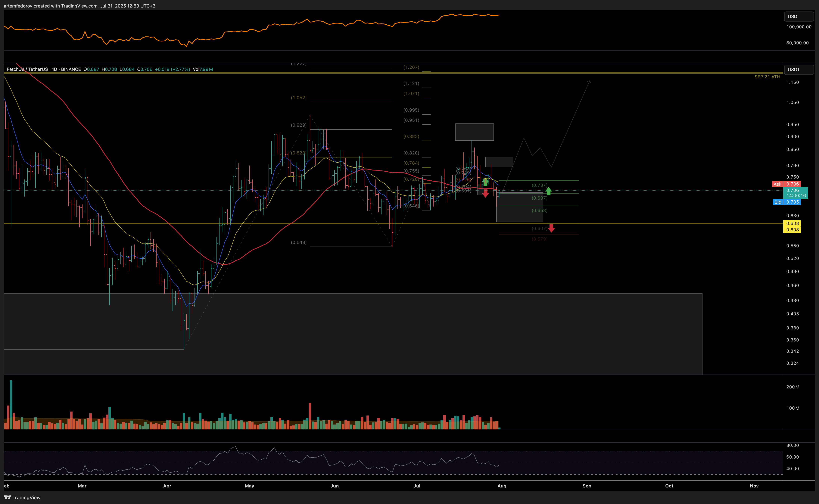Image resolution: width=819 pixels, height=504 pixels.
Task: Click the USD currency box on the top price scale
Action: 799,16
